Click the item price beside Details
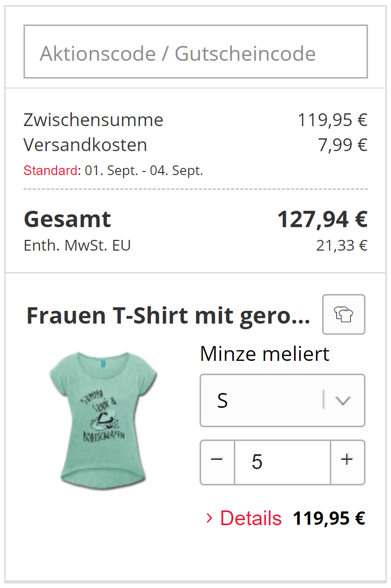Viewport: 391px width, 588px height. (x=329, y=519)
